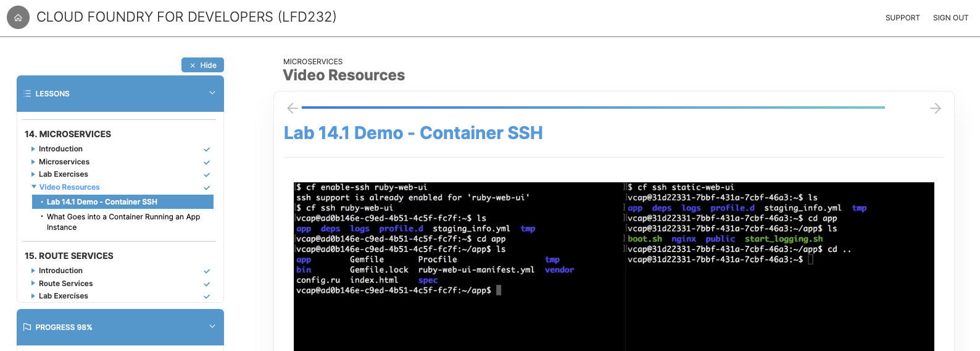
Task: Click the checkmark next to Route Services
Action: coord(207,284)
